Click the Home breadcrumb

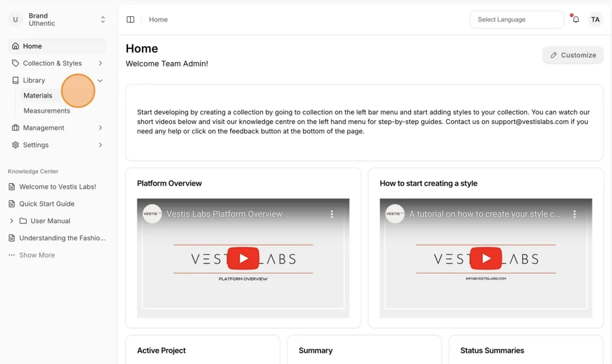(x=158, y=19)
